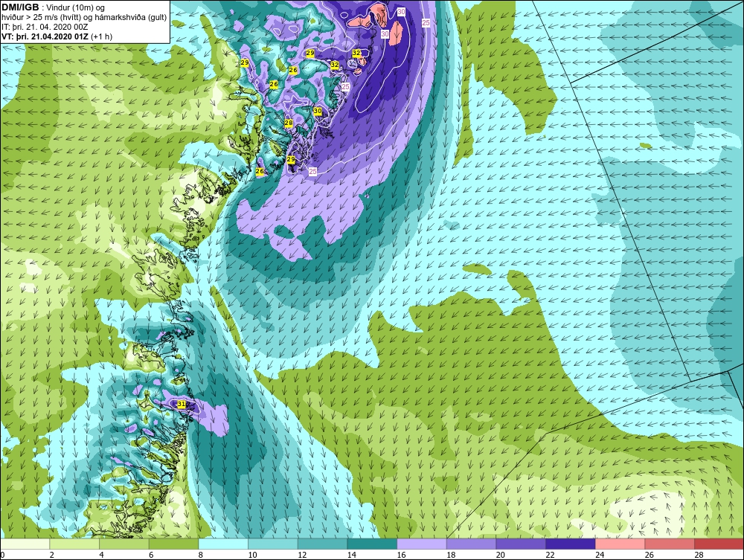This screenshot has height=560, width=744.
Task: Pick the 6–8 m/s green segment
Action: [173, 544]
